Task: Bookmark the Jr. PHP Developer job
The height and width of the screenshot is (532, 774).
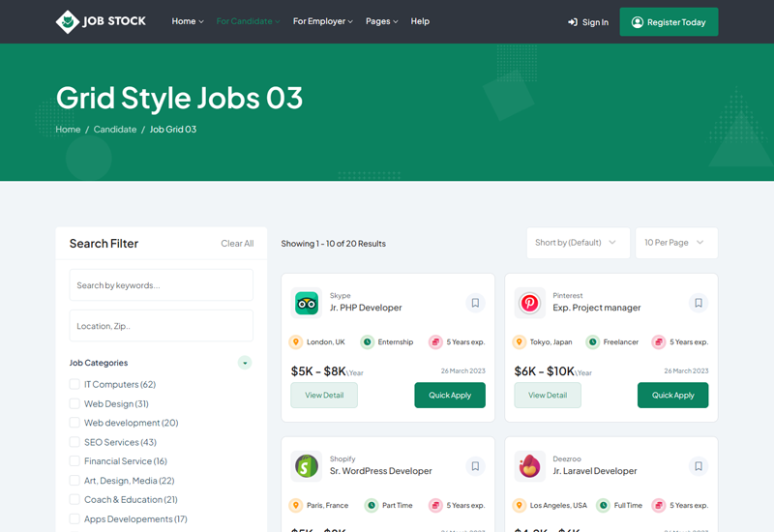Action: pos(475,303)
